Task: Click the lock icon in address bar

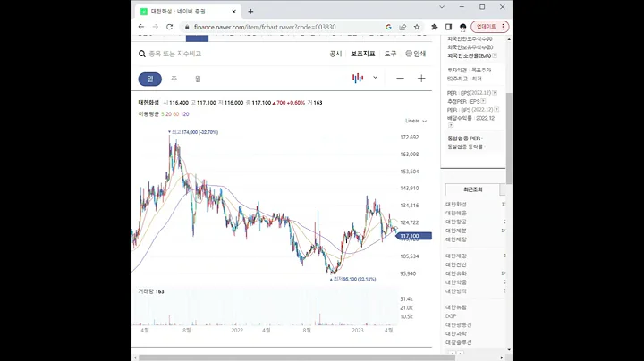Action: [187, 27]
